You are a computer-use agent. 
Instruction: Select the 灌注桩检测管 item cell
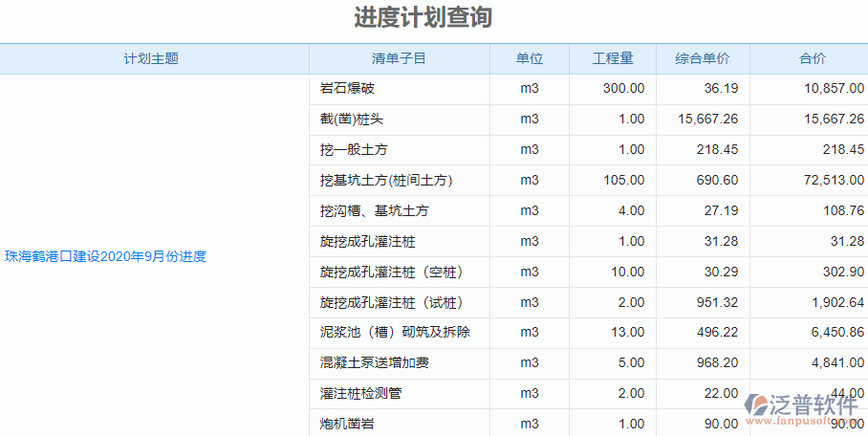400,393
